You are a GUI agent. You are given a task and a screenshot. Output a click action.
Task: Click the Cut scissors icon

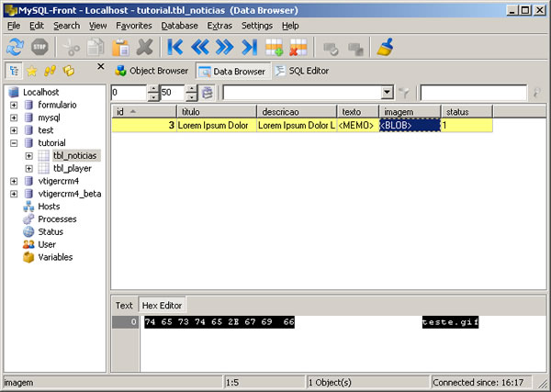tap(72, 47)
